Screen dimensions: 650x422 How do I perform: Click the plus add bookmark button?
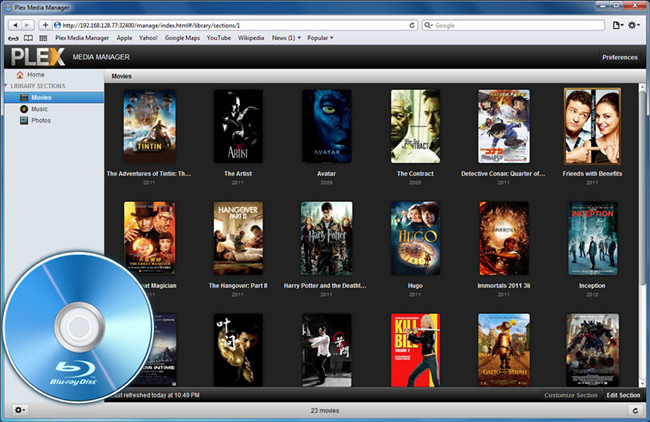(x=45, y=25)
